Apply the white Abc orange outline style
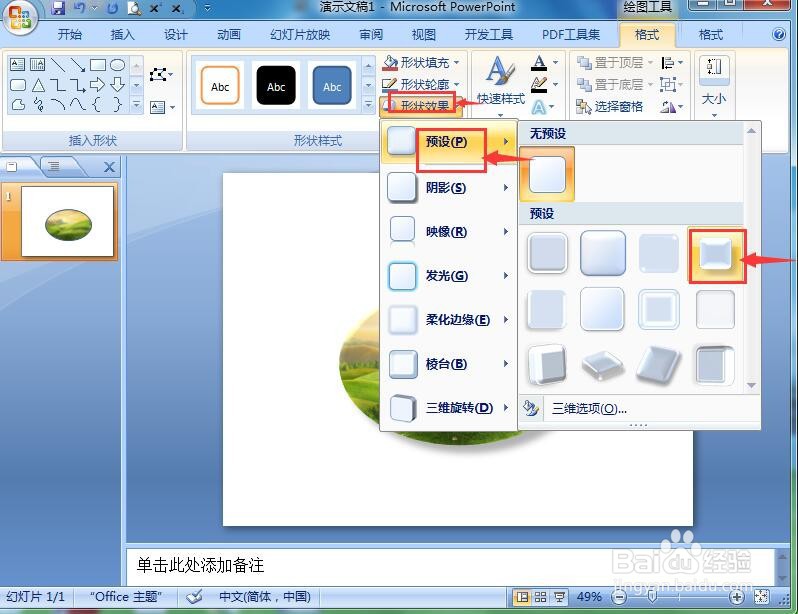798x614 pixels. [x=220, y=86]
